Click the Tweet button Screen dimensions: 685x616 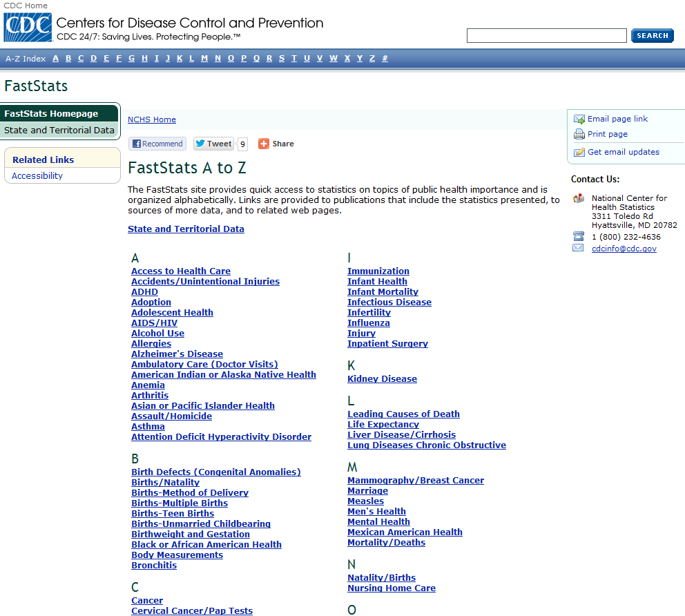213,144
